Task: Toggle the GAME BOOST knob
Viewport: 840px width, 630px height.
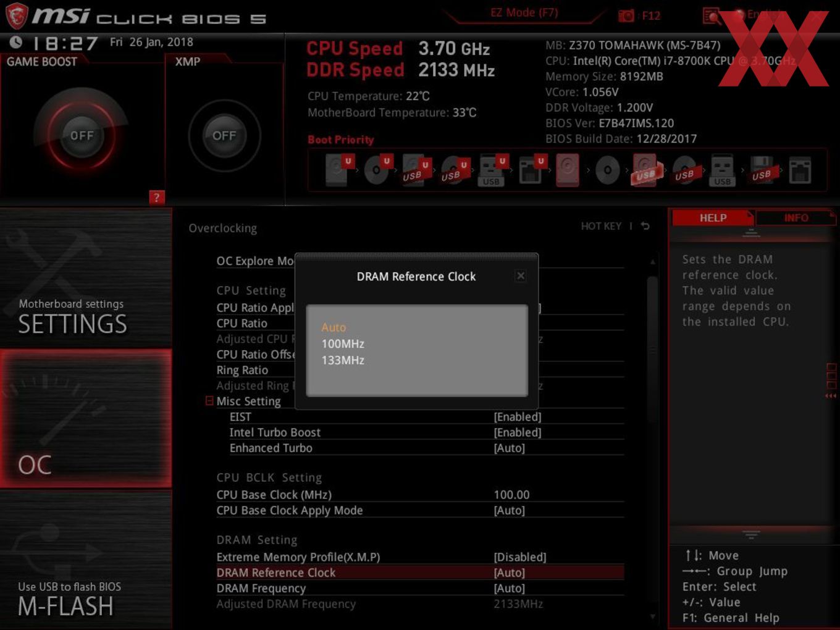Action: click(x=82, y=135)
